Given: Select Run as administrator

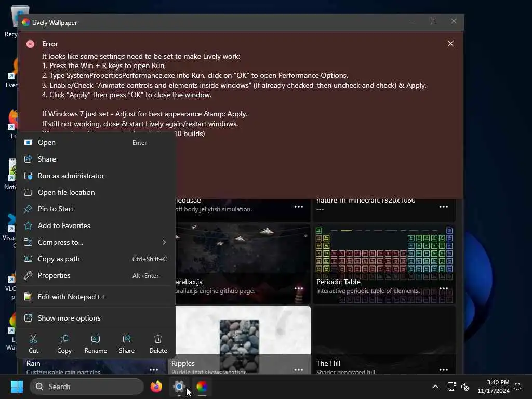Looking at the screenshot, I should (x=96, y=176).
